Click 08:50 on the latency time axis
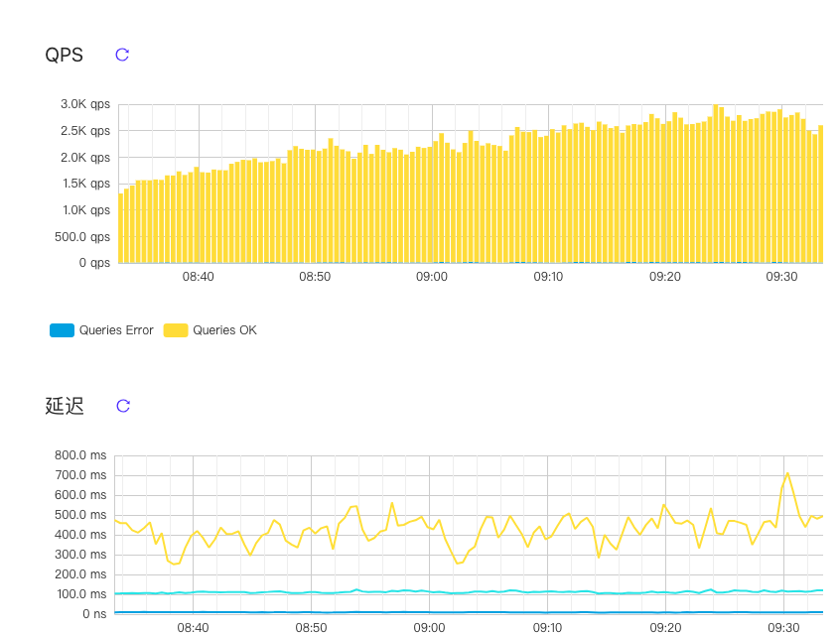This screenshot has width=840, height=633. [x=311, y=628]
